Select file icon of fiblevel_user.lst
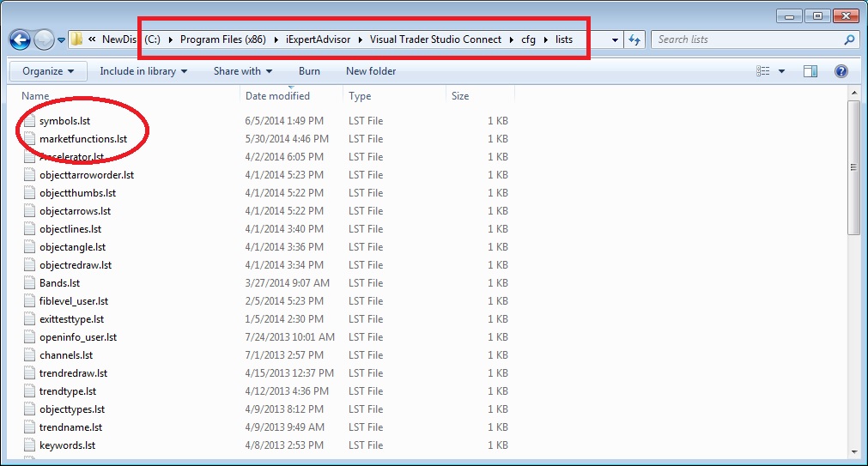The width and height of the screenshot is (868, 466). coord(29,301)
